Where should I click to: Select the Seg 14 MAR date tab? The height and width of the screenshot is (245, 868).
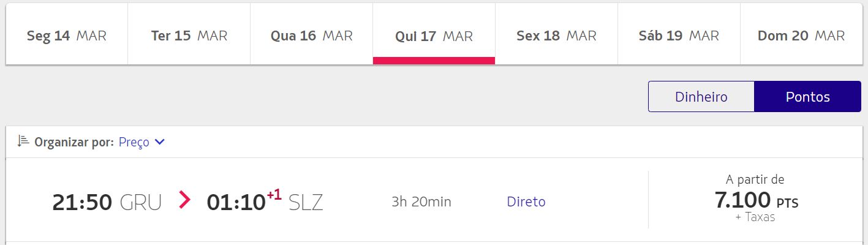coord(67,34)
